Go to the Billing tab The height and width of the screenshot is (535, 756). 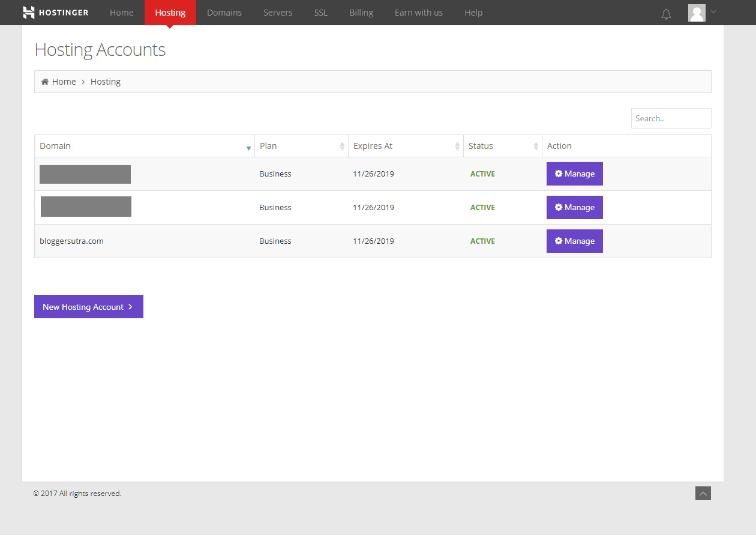click(361, 13)
